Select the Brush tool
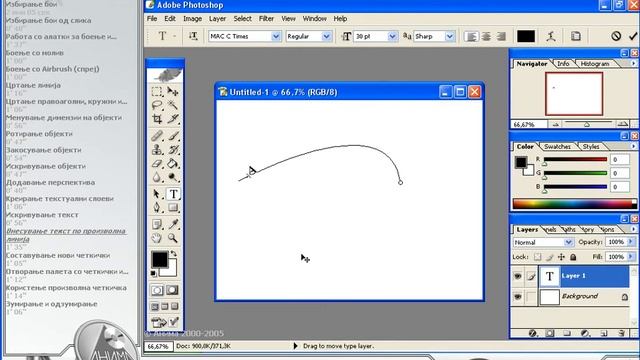This screenshot has height=360, width=640. [173, 136]
